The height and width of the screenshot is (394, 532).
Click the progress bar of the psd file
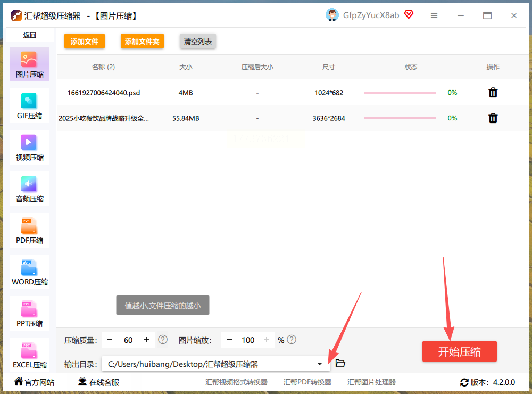point(400,93)
